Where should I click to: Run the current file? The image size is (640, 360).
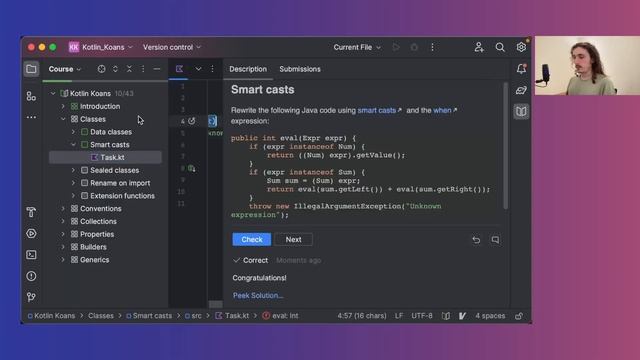coord(396,47)
